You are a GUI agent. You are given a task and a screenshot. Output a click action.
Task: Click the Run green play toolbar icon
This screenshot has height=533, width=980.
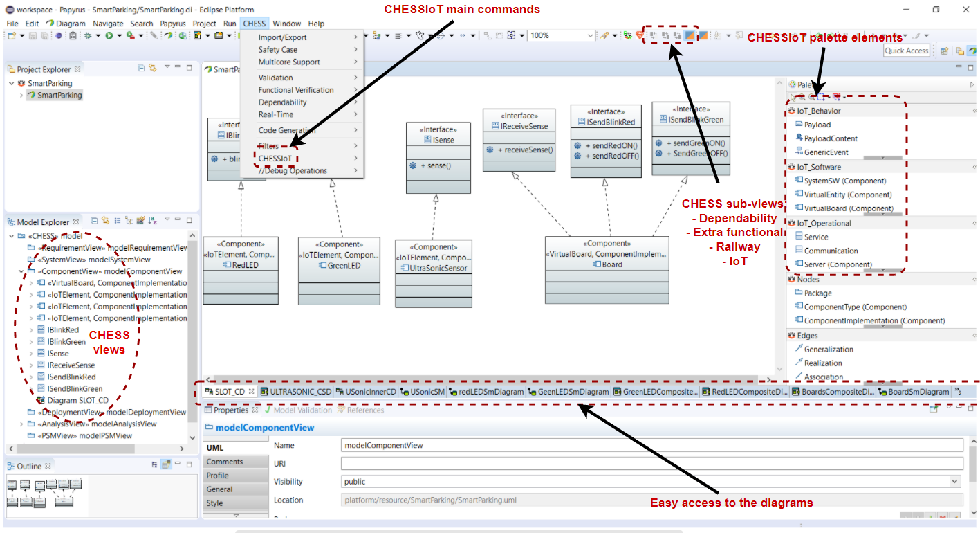(109, 35)
